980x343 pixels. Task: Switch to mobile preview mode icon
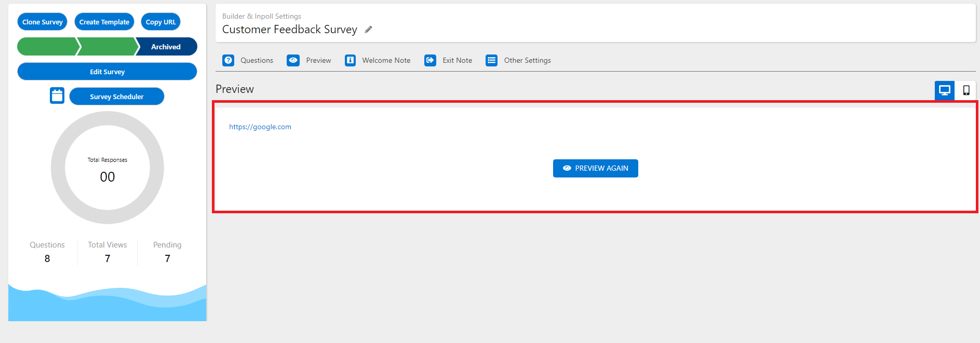(x=966, y=90)
